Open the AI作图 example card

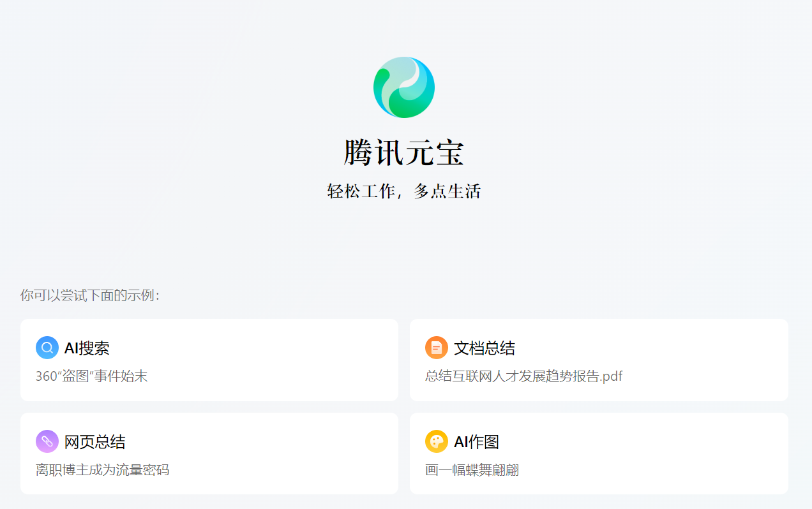(599, 454)
